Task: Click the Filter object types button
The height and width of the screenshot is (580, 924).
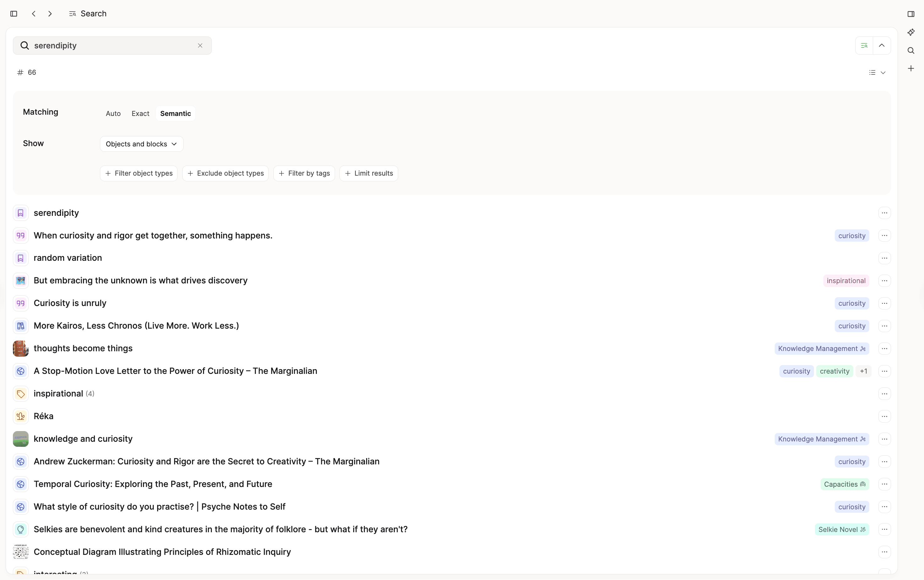Action: [x=138, y=173]
